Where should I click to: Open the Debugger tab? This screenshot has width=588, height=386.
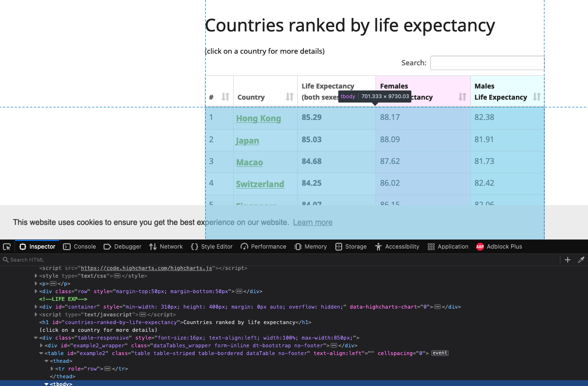click(x=122, y=247)
